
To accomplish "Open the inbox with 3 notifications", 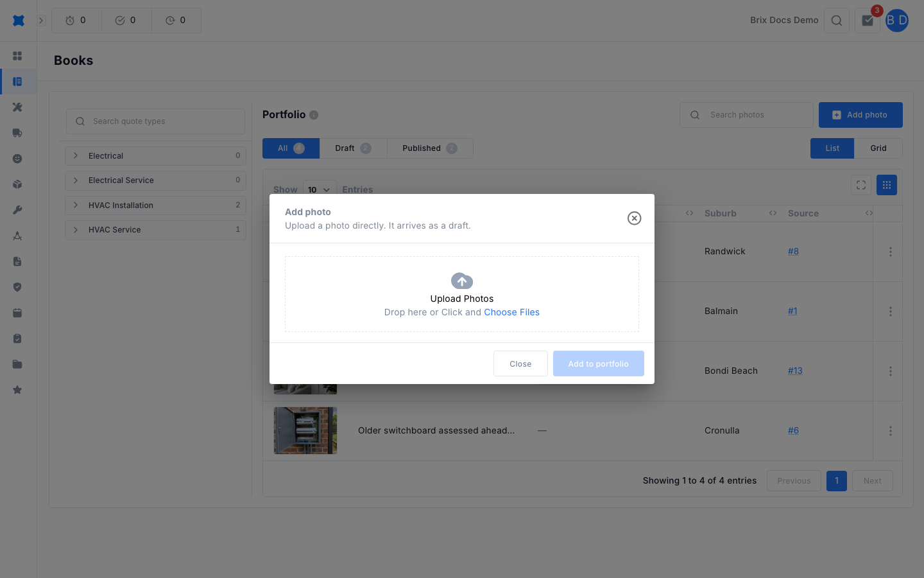I will 868,21.
